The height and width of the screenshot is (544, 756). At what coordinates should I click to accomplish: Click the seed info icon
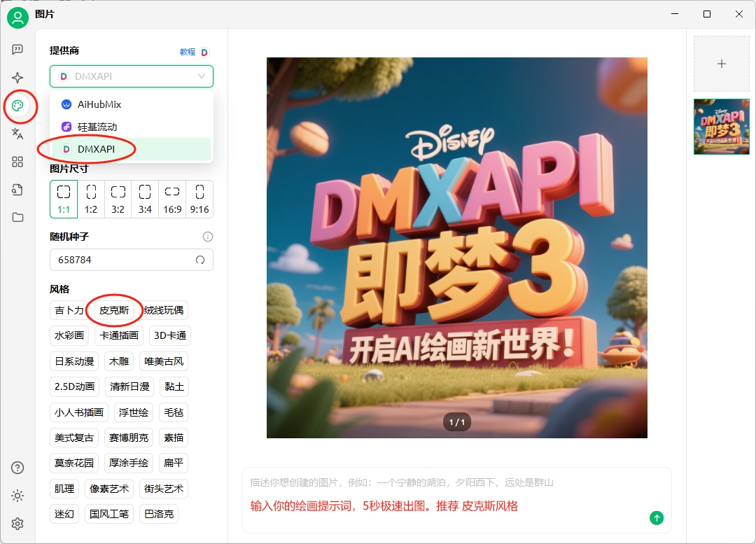208,237
